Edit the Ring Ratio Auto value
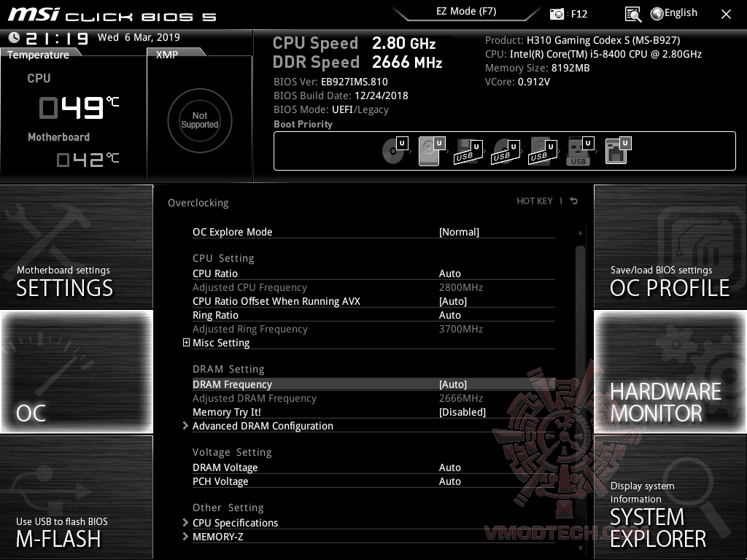Screen dimensions: 747x560 [x=449, y=315]
